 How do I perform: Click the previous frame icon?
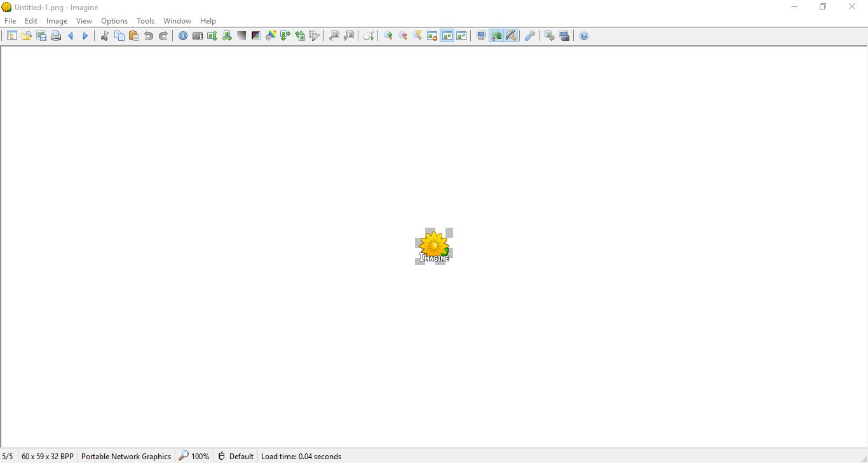click(x=334, y=36)
